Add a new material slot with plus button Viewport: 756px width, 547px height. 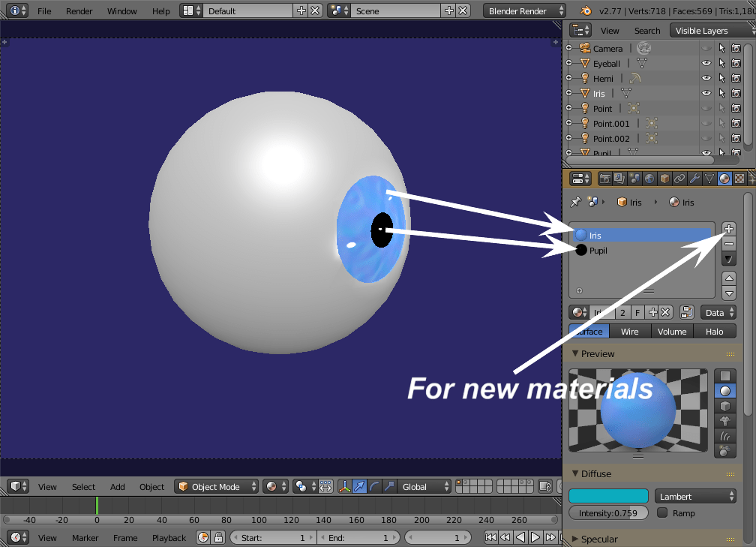(728, 228)
